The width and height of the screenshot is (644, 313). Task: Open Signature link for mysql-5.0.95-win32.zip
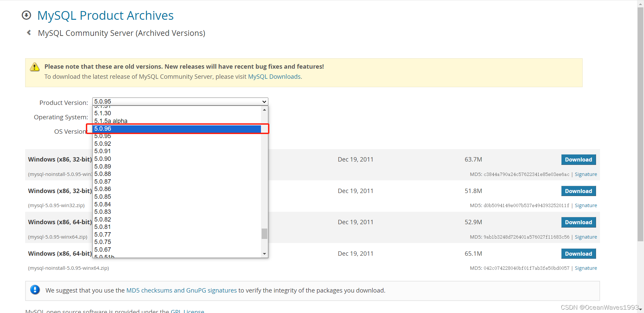pyautogui.click(x=586, y=205)
